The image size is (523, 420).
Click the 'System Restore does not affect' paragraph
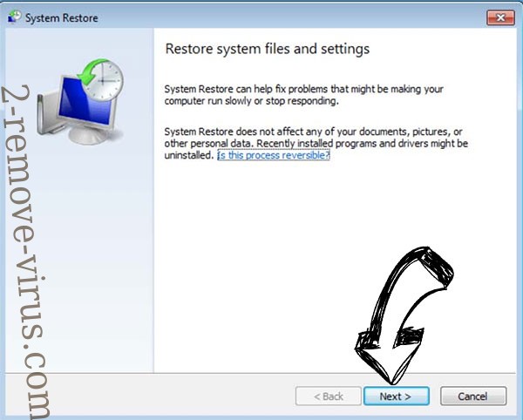coord(316,143)
